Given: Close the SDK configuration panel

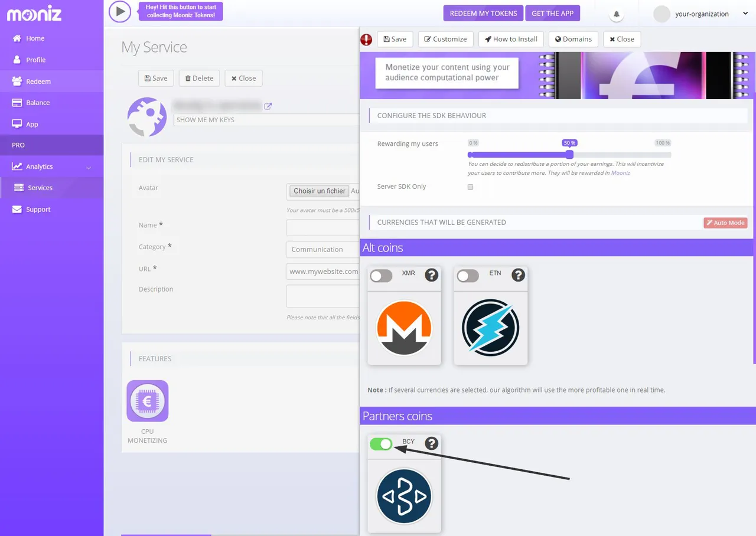Looking at the screenshot, I should 622,39.
